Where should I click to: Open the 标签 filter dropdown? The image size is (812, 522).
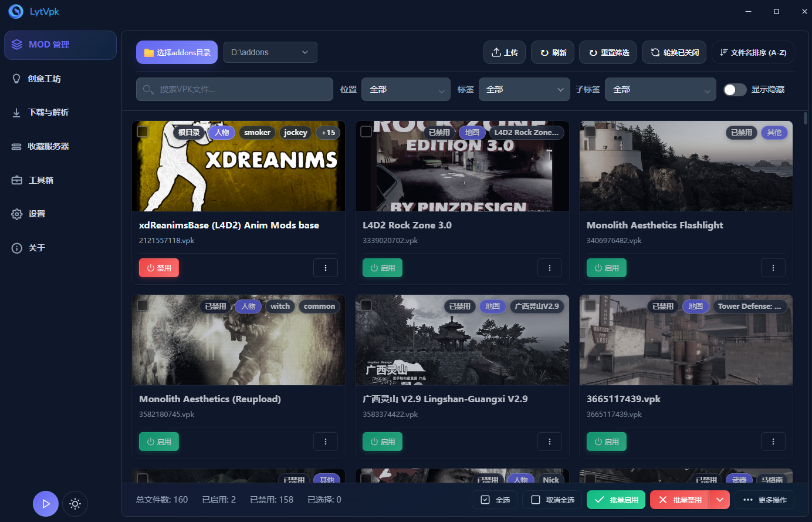click(525, 89)
